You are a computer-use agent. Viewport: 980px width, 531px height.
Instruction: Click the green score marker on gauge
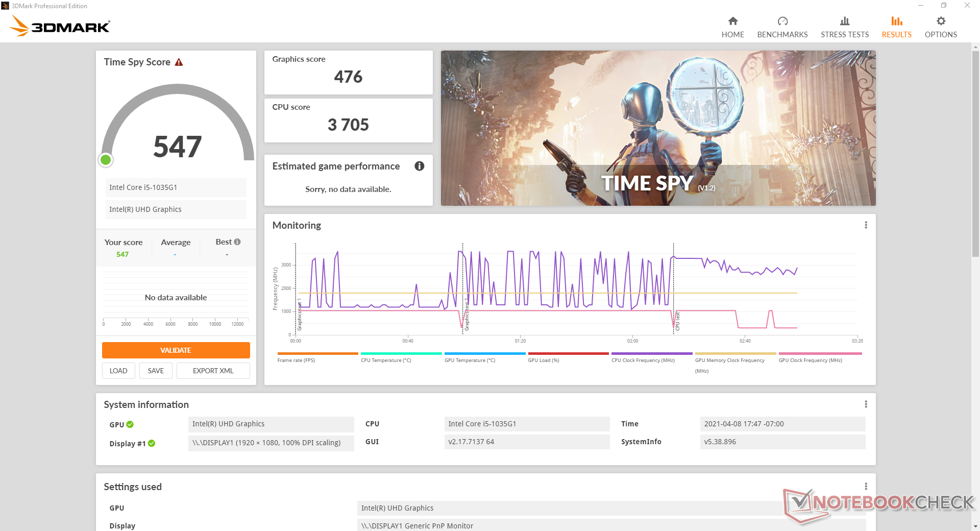coord(106,160)
